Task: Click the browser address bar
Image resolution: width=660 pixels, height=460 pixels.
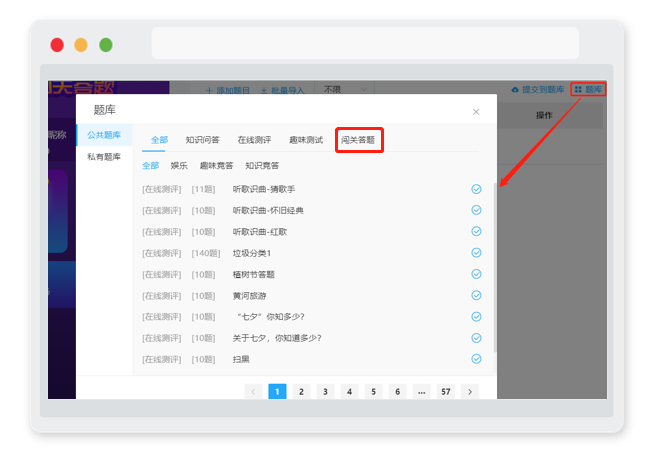Action: pyautogui.click(x=365, y=43)
